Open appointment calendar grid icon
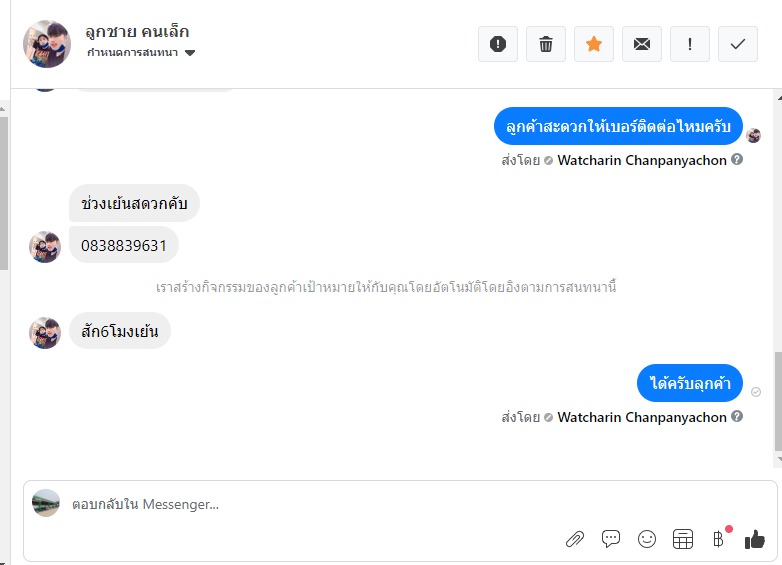Viewport: 782px width, 565px height. point(683,539)
